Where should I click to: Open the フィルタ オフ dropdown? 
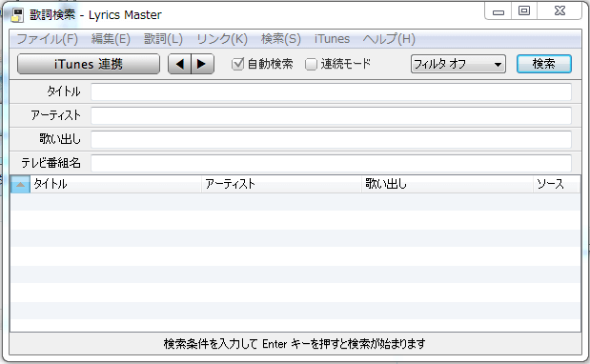pos(458,64)
